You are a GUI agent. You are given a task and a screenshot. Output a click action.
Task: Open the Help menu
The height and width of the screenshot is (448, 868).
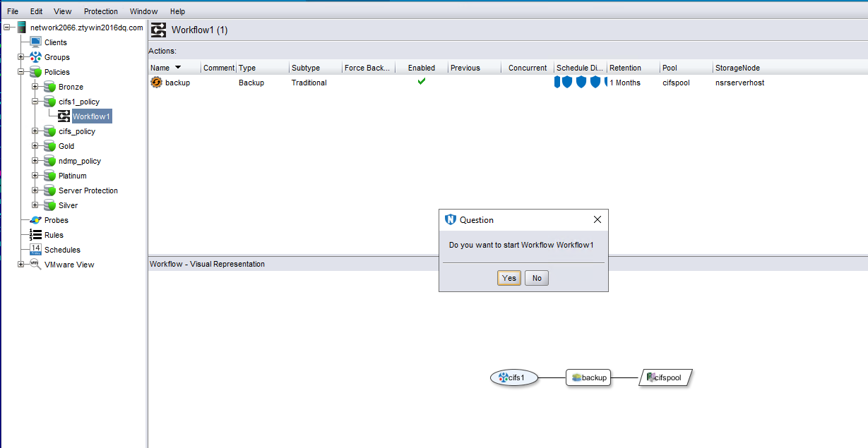(178, 11)
